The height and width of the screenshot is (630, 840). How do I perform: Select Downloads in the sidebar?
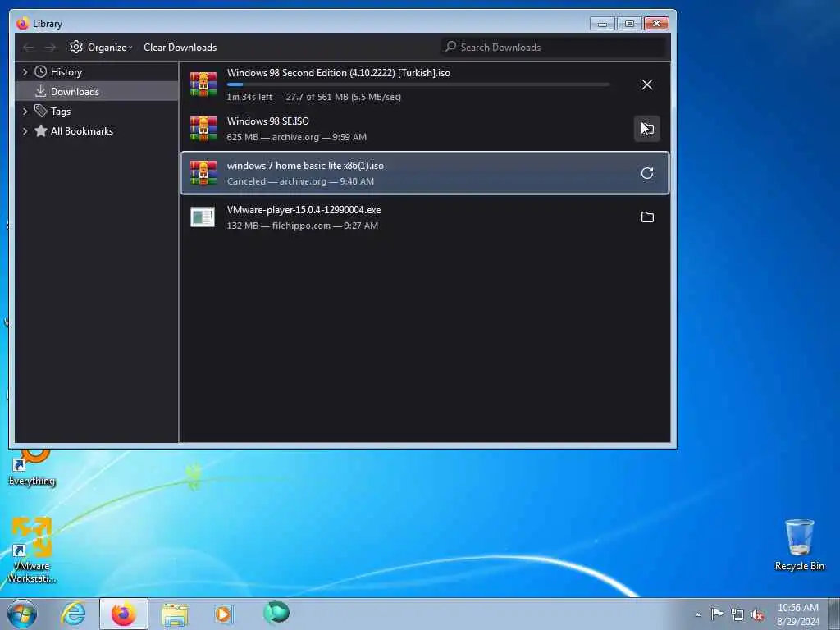97,91
